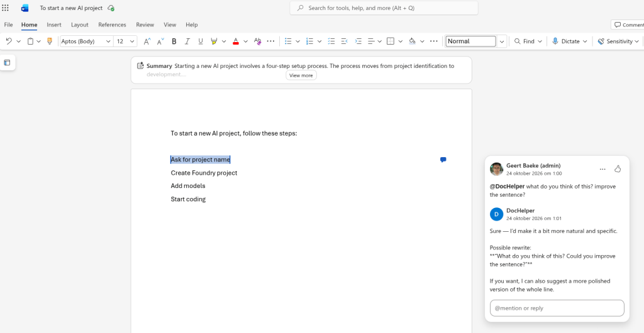This screenshot has width=644, height=333.
Task: Click the blue comment marker beside the text
Action: [443, 160]
